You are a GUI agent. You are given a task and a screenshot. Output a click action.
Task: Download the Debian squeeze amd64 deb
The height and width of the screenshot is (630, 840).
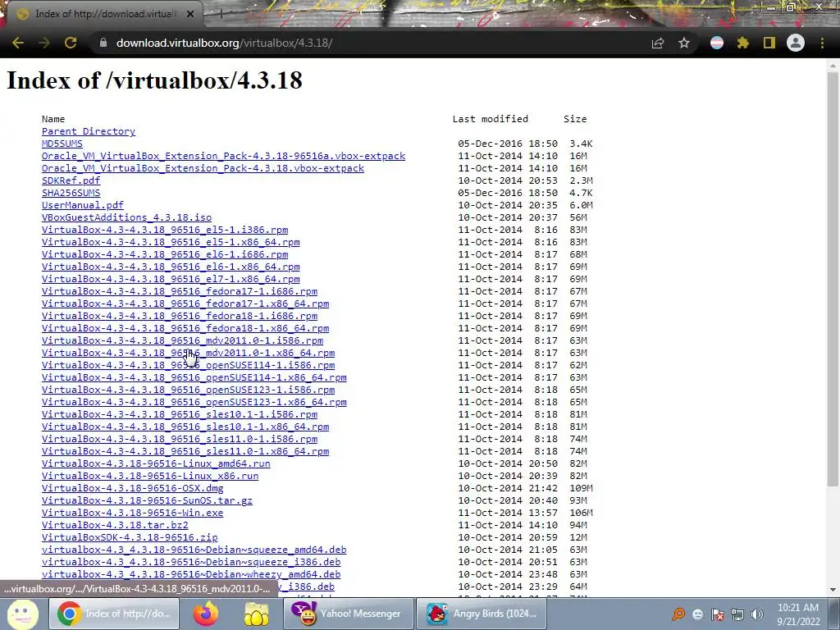194,550
